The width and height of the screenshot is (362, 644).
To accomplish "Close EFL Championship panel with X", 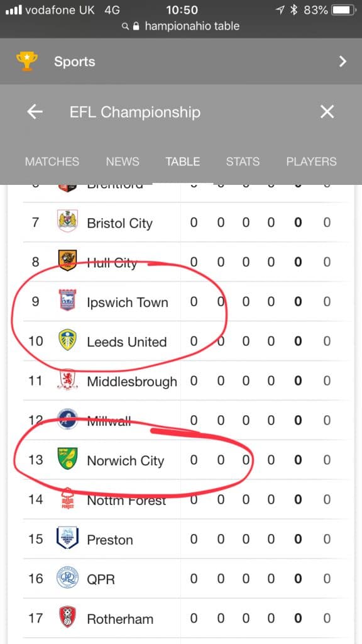I will (327, 112).
